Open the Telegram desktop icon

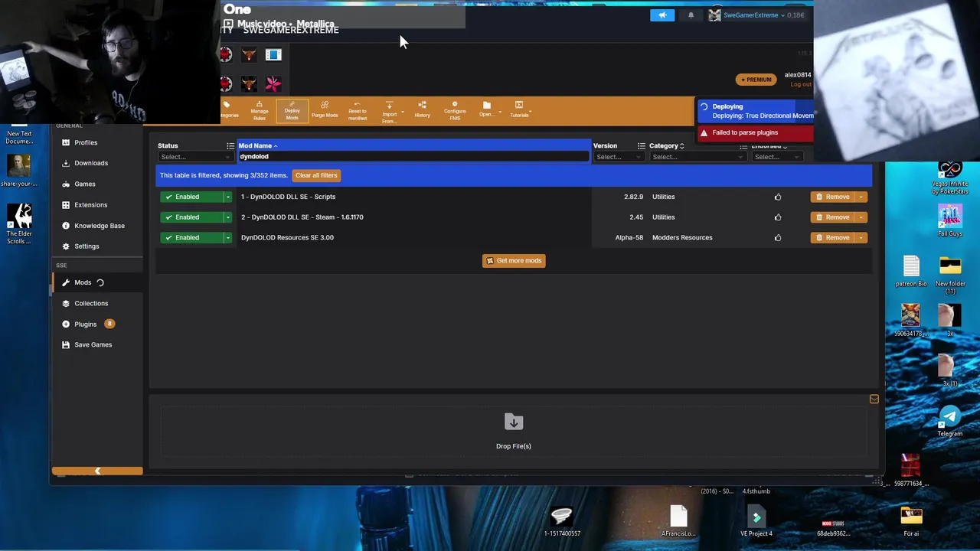tap(950, 422)
